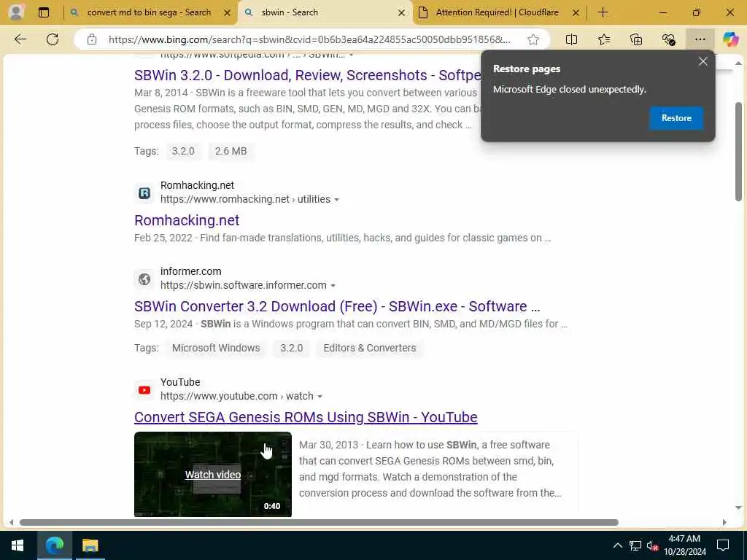Open SBWin 3.2.0 Softpedia result

(307, 75)
